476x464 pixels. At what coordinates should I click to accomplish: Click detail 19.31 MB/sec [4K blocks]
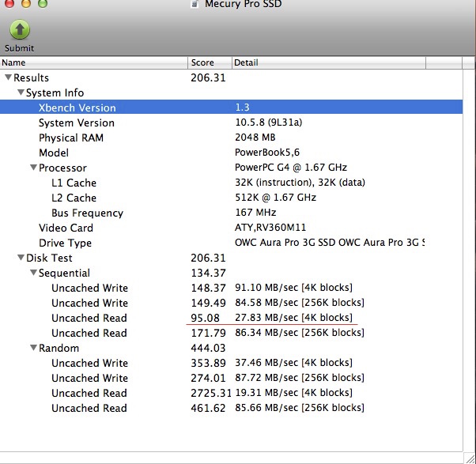(294, 393)
